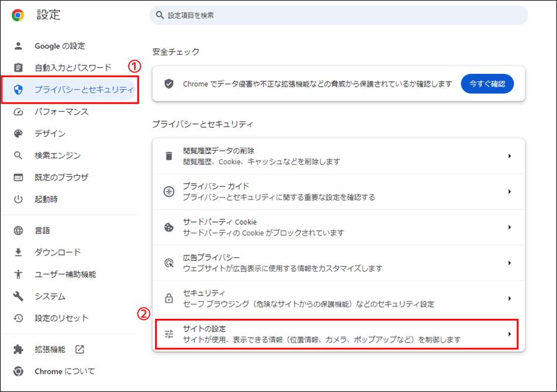The width and height of the screenshot is (557, 392).
Task: Go to 起動時 settings
Action: pyautogui.click(x=46, y=199)
